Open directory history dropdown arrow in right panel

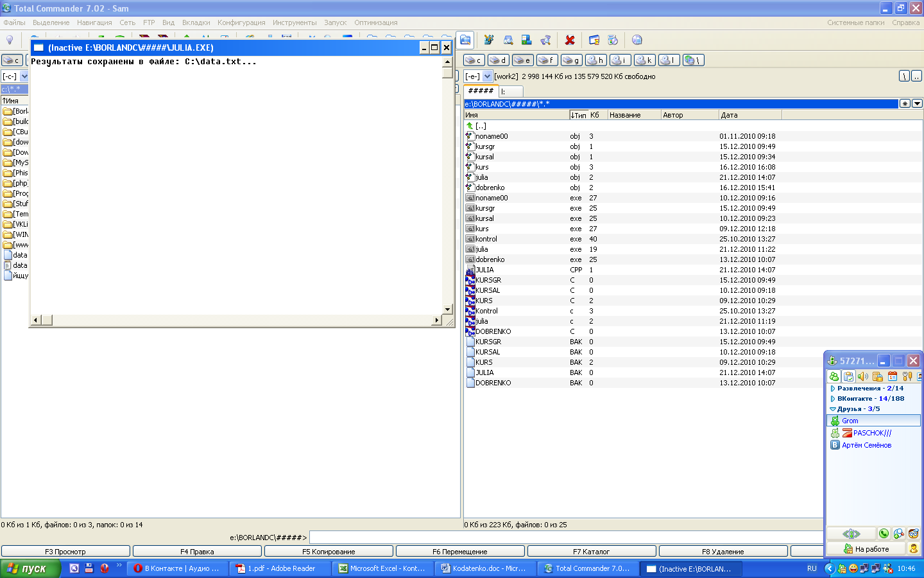tap(917, 103)
